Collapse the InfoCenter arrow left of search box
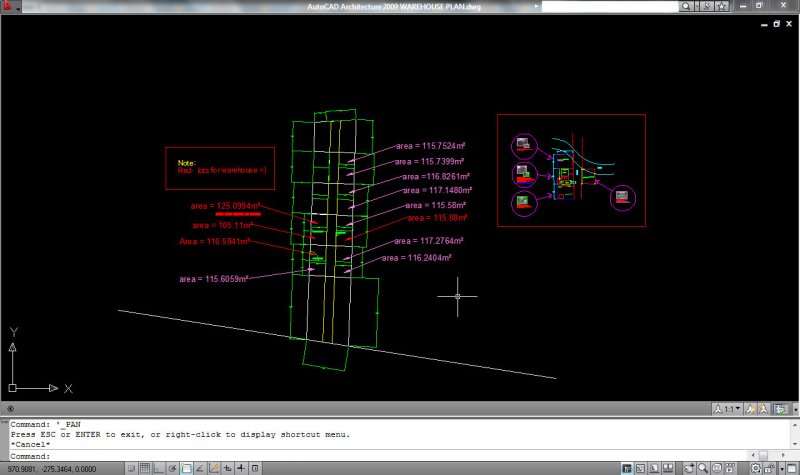This screenshot has width=800, height=475. 536,6
